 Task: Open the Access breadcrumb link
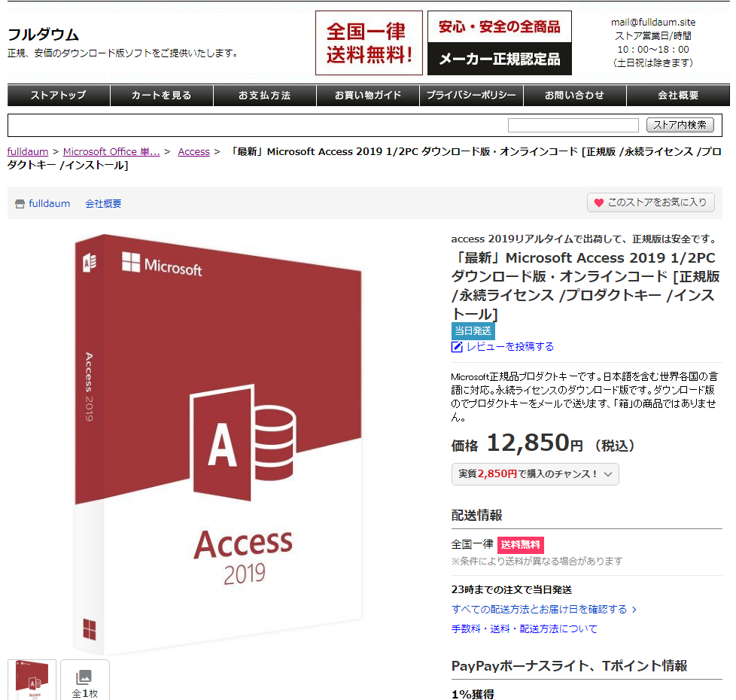[x=194, y=151]
